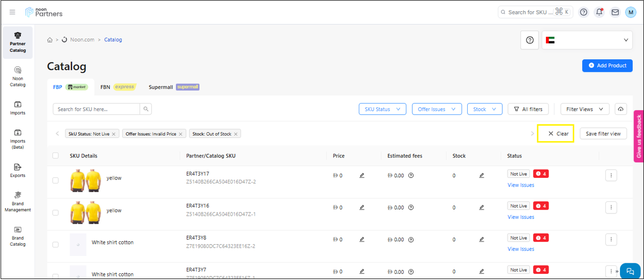The image size is (644, 280).
Task: Expand the SKU Status filter dropdown
Action: pyautogui.click(x=382, y=109)
